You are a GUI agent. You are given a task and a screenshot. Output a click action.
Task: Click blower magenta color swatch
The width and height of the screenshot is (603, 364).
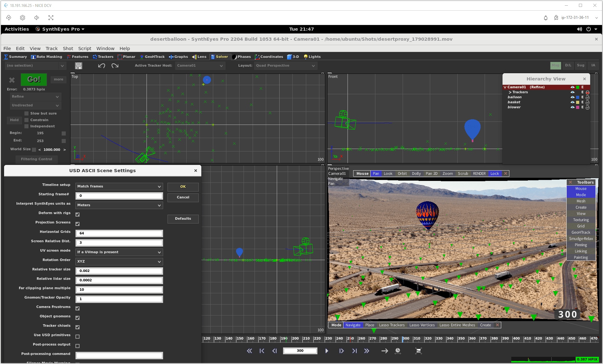pyautogui.click(x=578, y=107)
